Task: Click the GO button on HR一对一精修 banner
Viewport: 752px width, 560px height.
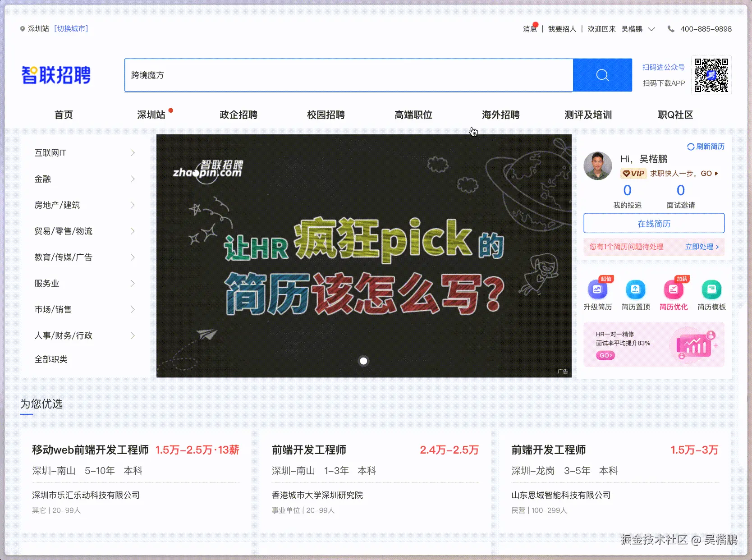Action: [605, 355]
